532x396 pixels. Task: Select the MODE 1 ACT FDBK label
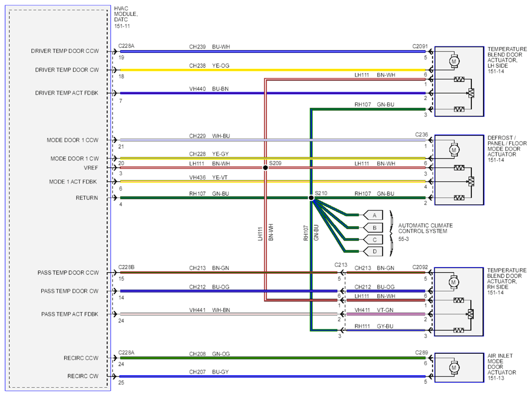coord(73,182)
